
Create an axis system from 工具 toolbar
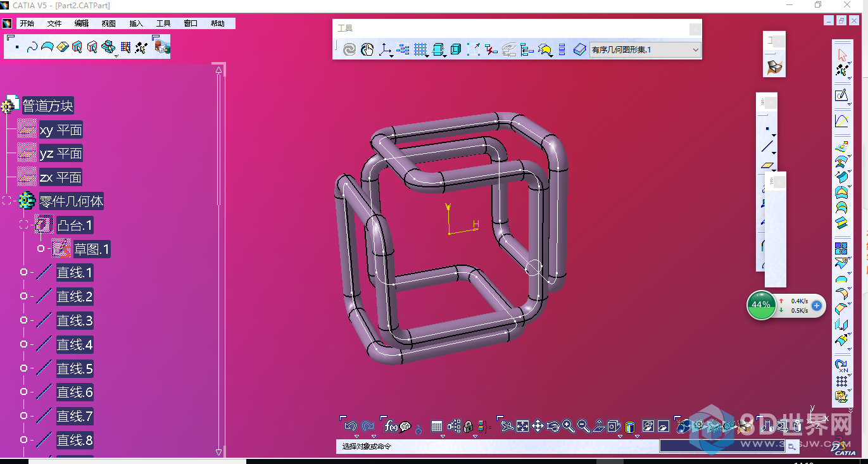click(384, 49)
